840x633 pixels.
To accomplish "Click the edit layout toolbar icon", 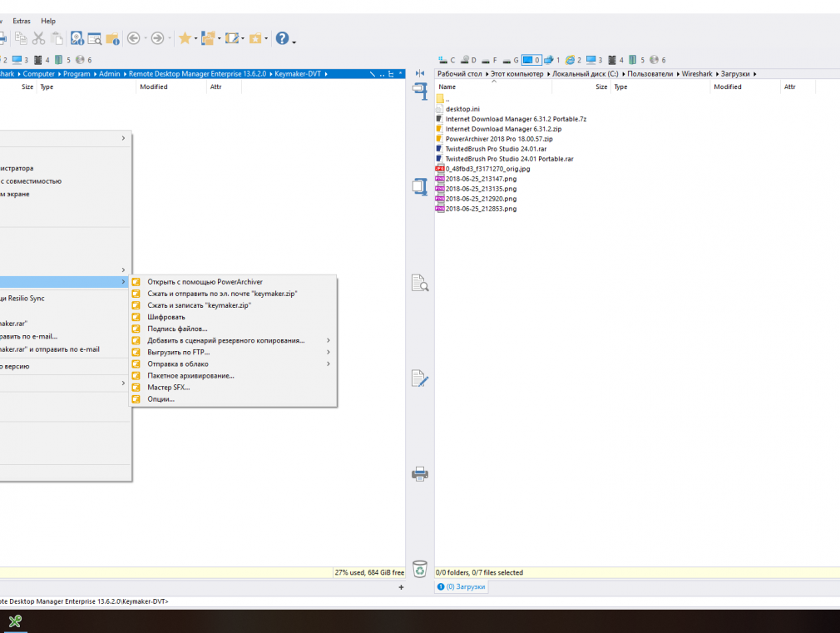I will click(232, 38).
